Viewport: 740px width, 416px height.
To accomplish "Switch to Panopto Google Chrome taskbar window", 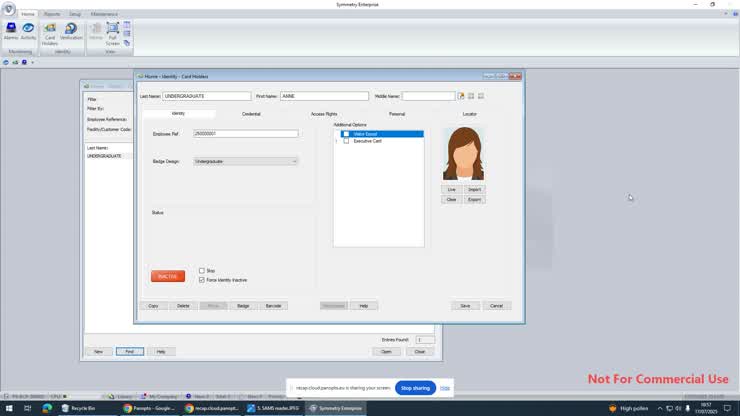I will tap(150, 408).
